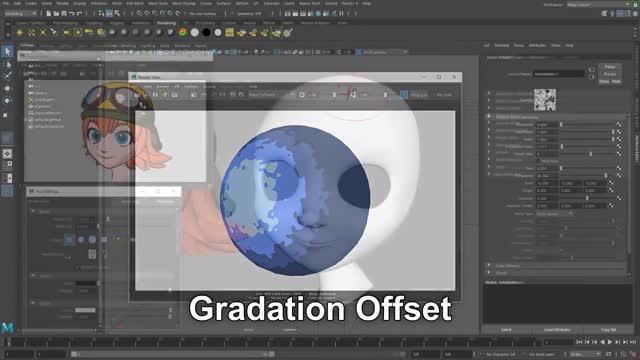
Task: Click the green-red ramp shader shelf icon
Action: coord(183,32)
